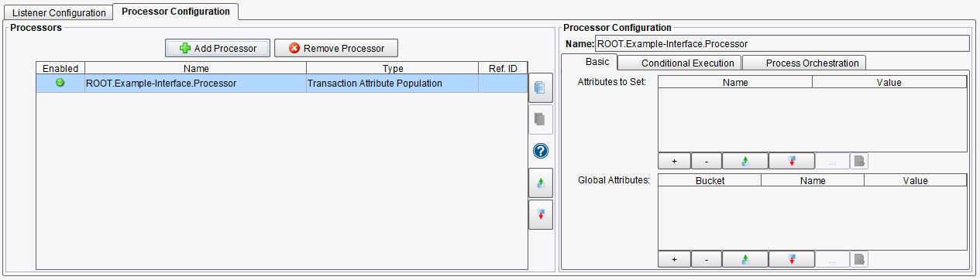Screen dimensions: 980x280
Task: Move attribute down in Attributes to Set
Action: pyautogui.click(x=791, y=161)
